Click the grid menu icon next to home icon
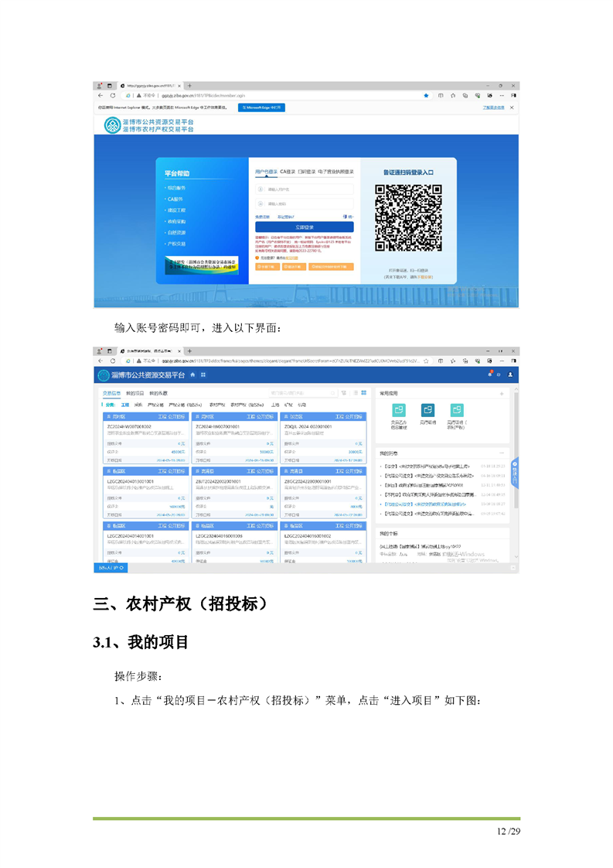Screen dimensions: 613x868 (203, 375)
